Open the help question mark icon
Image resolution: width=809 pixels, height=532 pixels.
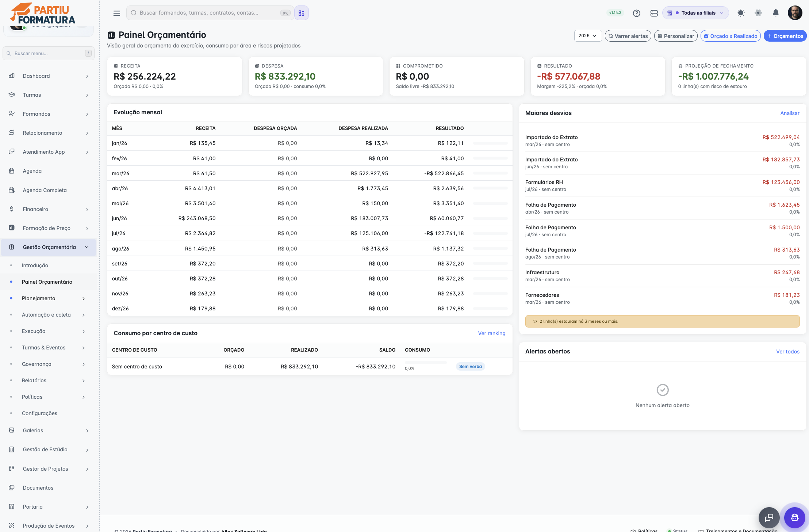[x=636, y=13]
